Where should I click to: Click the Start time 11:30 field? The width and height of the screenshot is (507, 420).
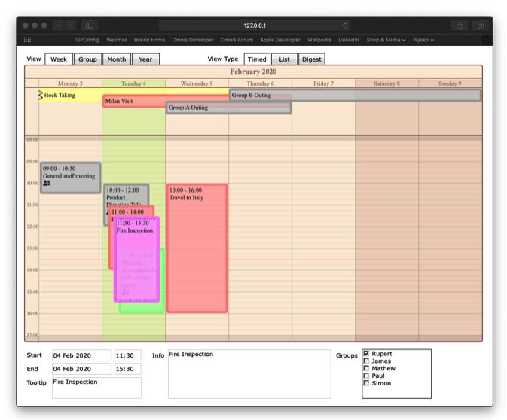[x=128, y=355]
